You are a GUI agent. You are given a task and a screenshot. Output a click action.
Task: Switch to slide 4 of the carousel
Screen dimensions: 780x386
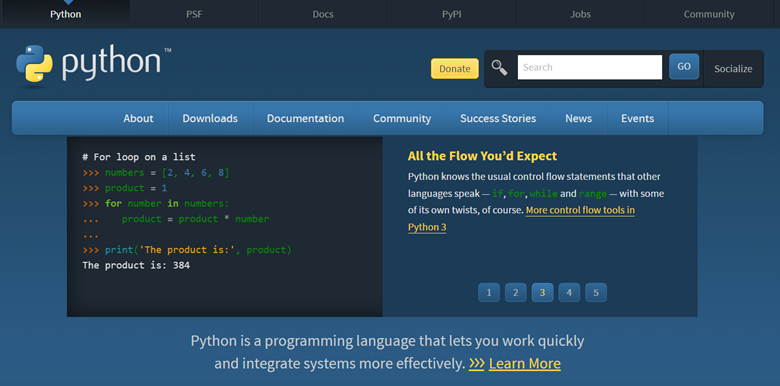pos(569,292)
